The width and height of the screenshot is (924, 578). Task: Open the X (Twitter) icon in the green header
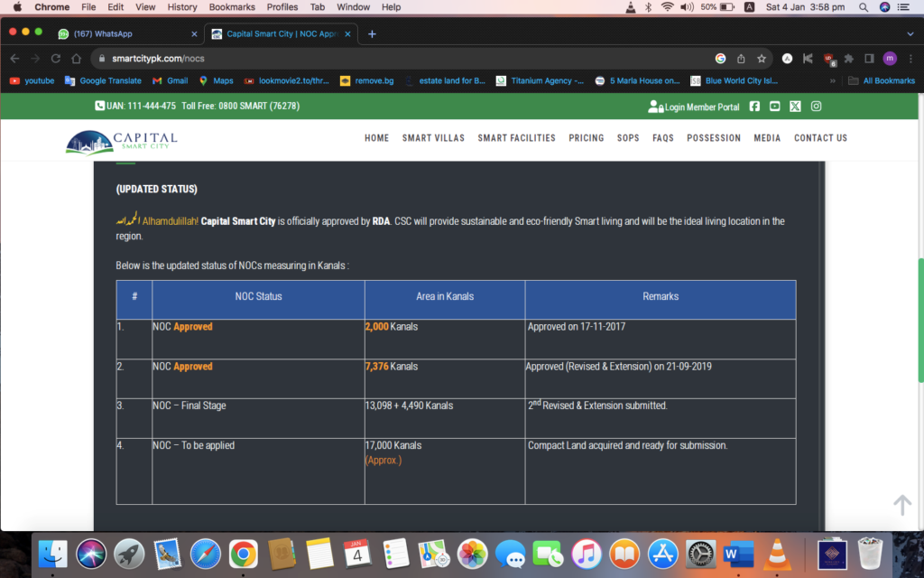point(795,107)
